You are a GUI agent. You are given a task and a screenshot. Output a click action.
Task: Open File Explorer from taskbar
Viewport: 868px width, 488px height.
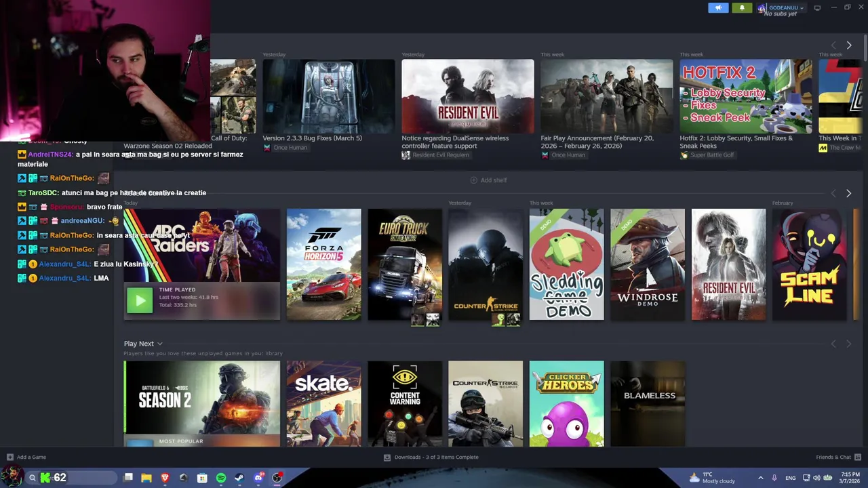tap(146, 478)
